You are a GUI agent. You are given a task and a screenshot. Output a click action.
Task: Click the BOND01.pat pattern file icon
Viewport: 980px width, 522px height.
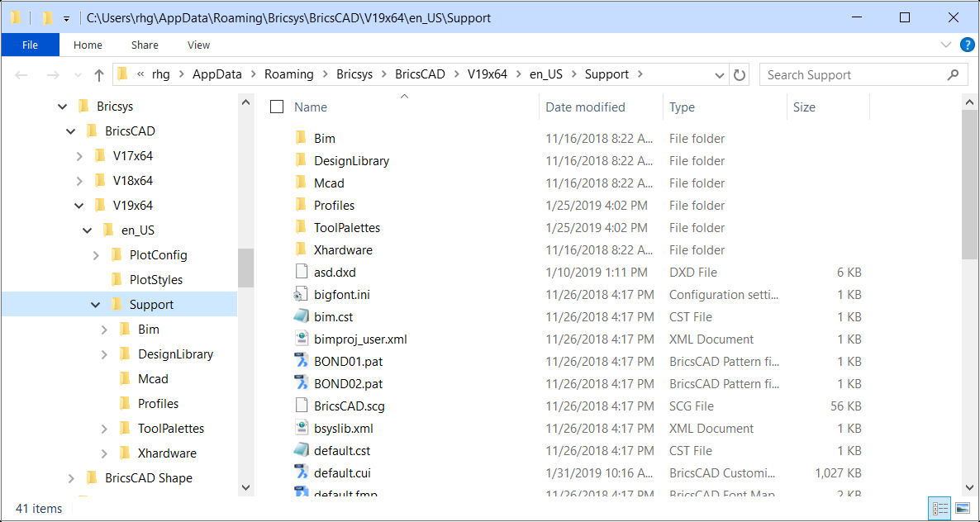point(302,361)
